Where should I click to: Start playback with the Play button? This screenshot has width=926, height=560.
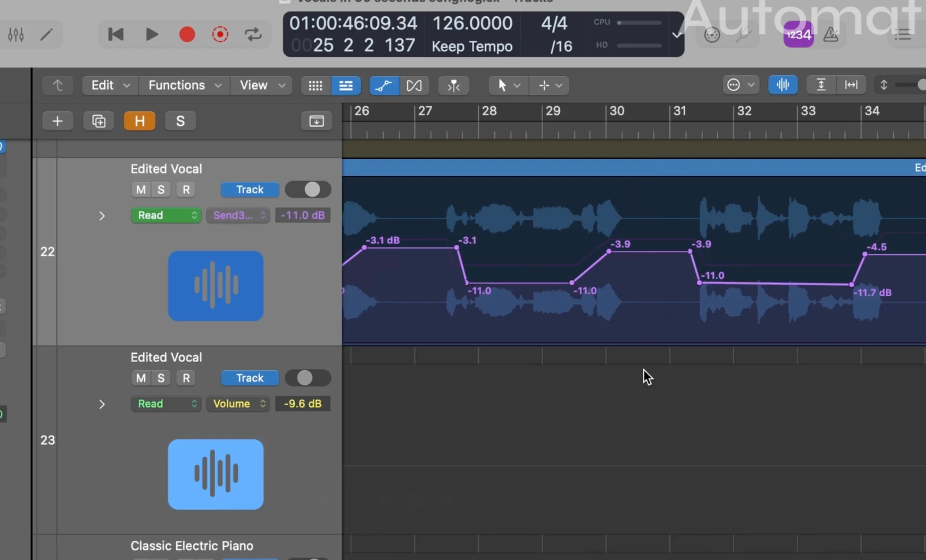click(x=151, y=35)
